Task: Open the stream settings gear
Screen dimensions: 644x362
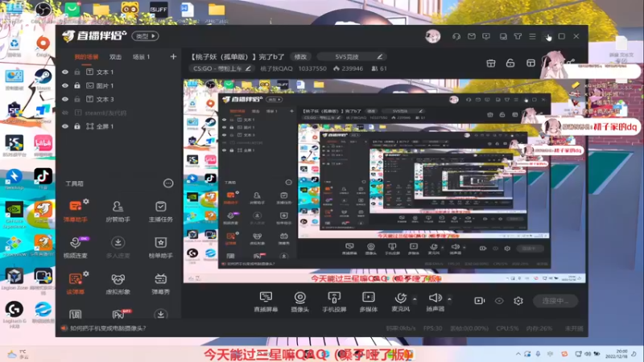Action: tap(518, 301)
